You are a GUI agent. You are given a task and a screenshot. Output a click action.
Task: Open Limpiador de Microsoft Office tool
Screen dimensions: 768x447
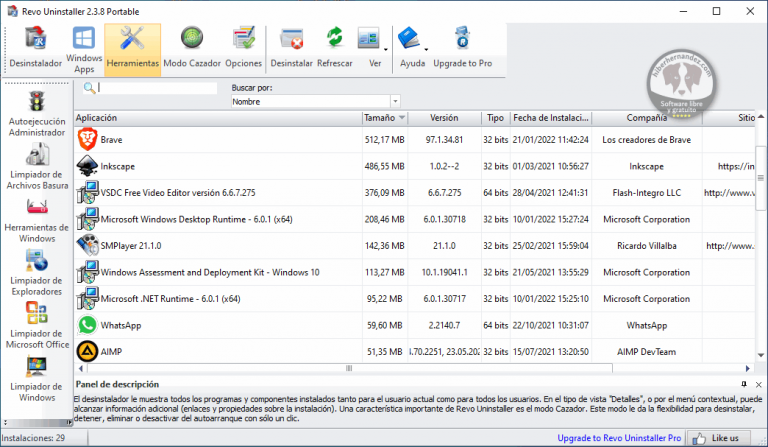[x=37, y=326]
